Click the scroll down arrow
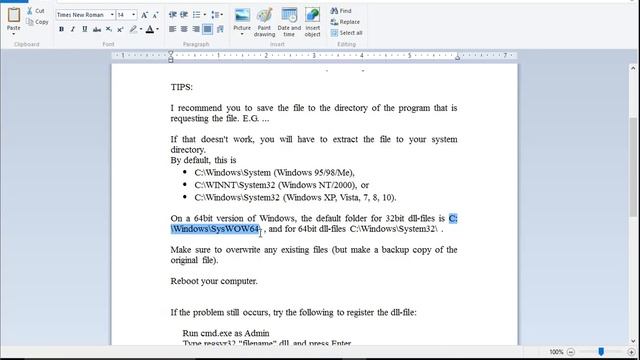Image resolution: width=640 pixels, height=360 pixels. click(633, 341)
